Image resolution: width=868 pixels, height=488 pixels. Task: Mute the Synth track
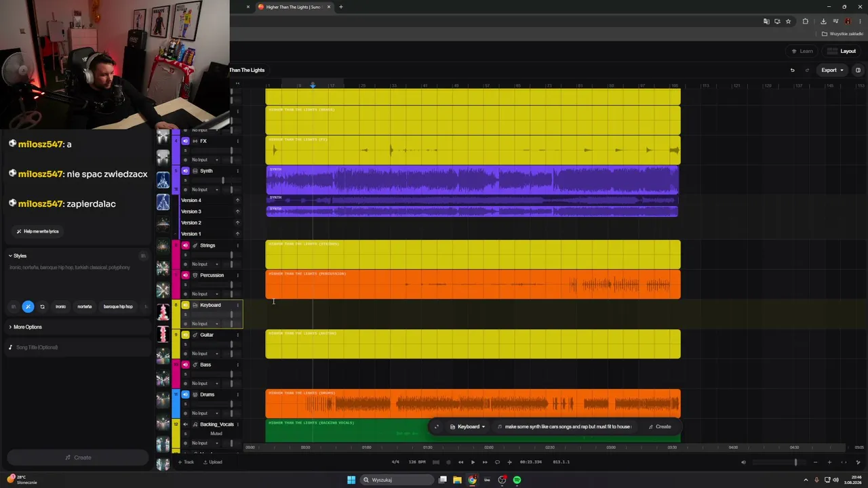tap(185, 171)
